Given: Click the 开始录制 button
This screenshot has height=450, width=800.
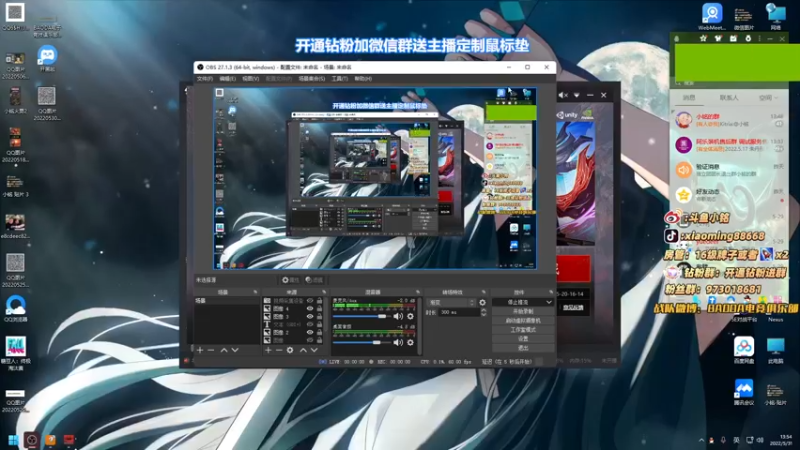Looking at the screenshot, I should point(523,311).
